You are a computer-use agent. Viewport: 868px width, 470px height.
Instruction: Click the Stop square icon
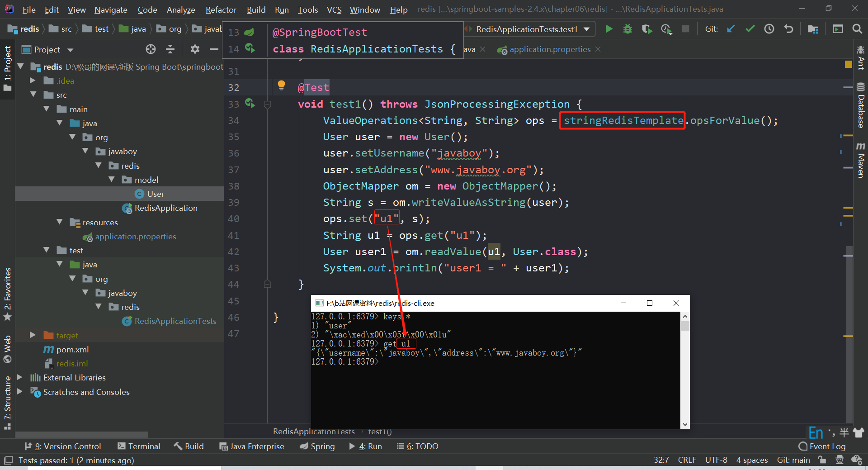685,29
